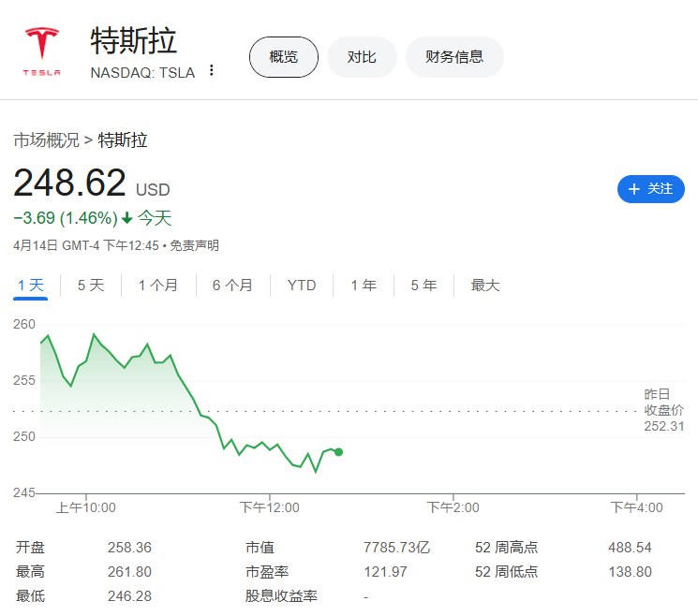This screenshot has height=616, width=698.
Task: Click the 下午2:00 axis label
Action: (x=453, y=507)
